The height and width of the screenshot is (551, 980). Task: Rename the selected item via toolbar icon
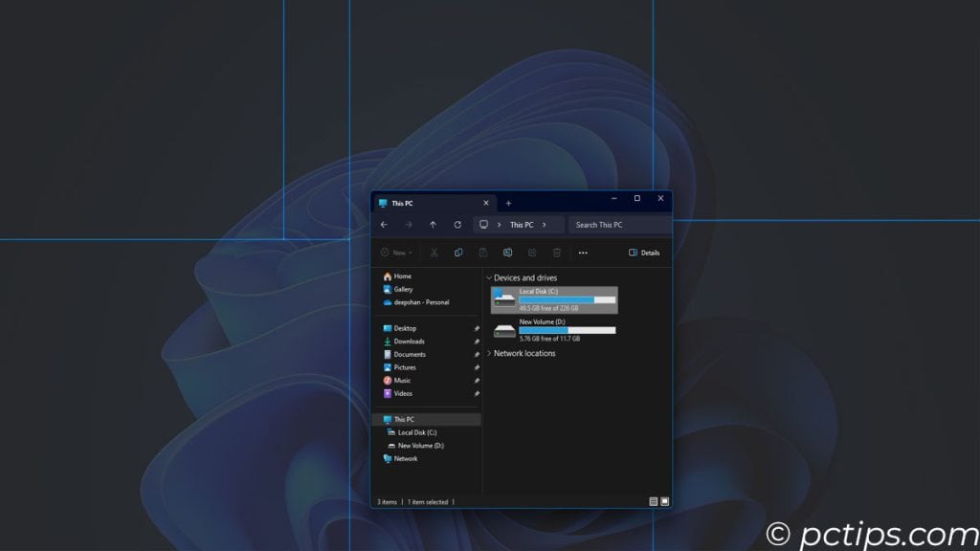click(507, 253)
